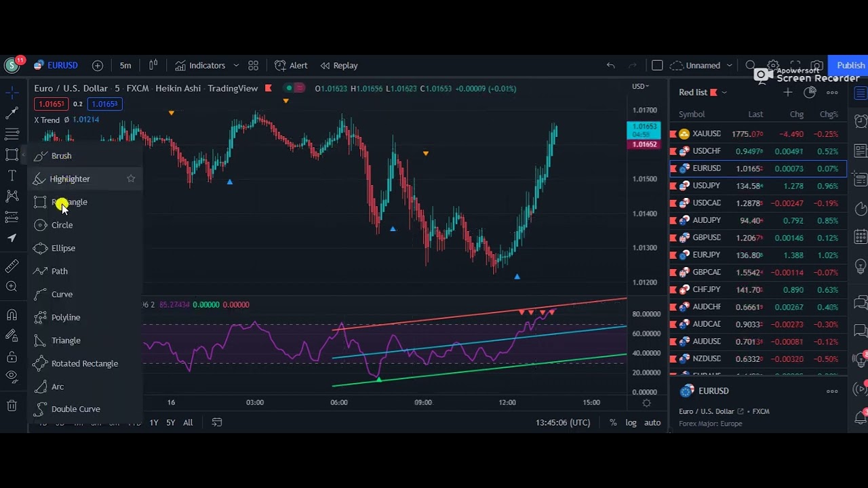Screen dimensions: 868x488
Task: Toggle Magnet mode in left toolbar
Action: pos(12,314)
